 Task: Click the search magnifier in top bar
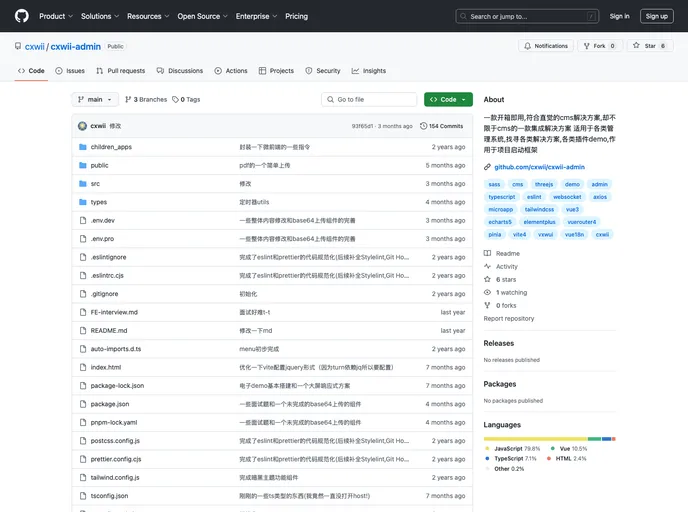[x=463, y=16]
